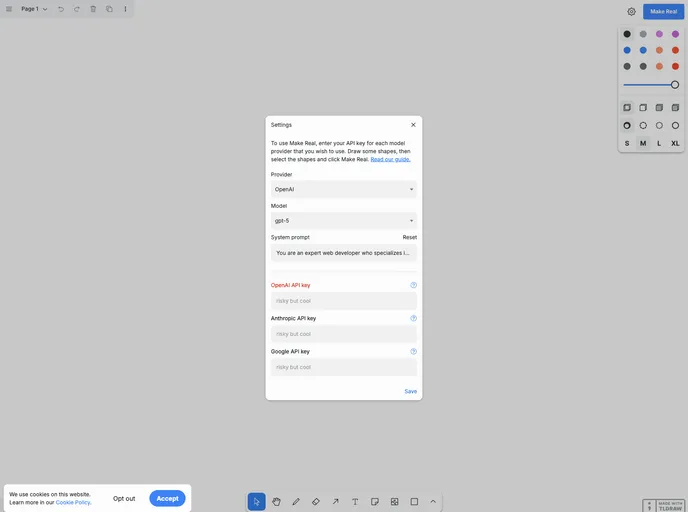Open the Read our guide link
688x512 pixels.
pyautogui.click(x=390, y=159)
